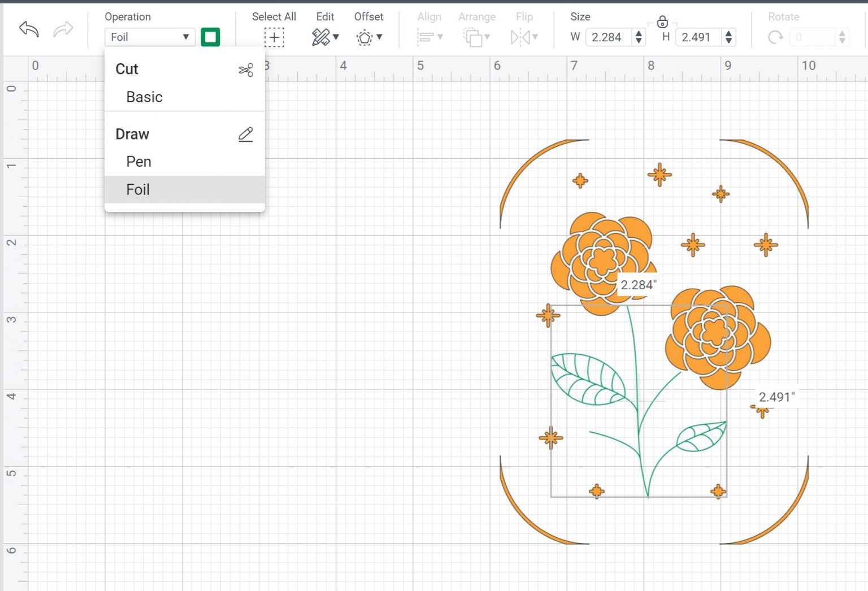Choose Pen under the Draw section
Image resolution: width=868 pixels, height=591 pixels.
[x=138, y=162]
